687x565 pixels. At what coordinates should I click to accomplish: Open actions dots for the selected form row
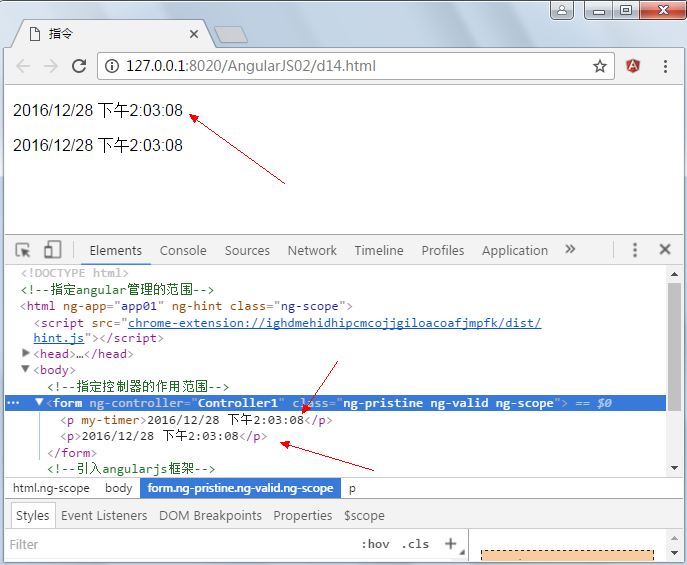pyautogui.click(x=13, y=403)
